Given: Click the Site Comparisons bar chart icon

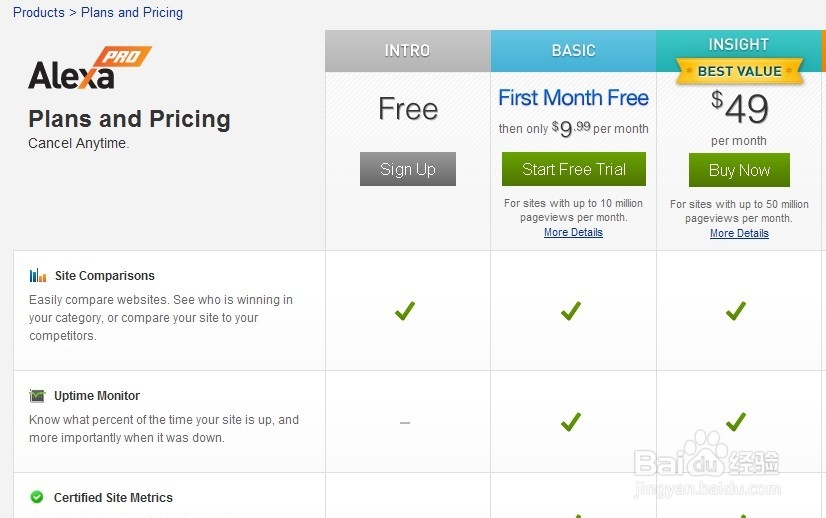Looking at the screenshot, I should [38, 276].
